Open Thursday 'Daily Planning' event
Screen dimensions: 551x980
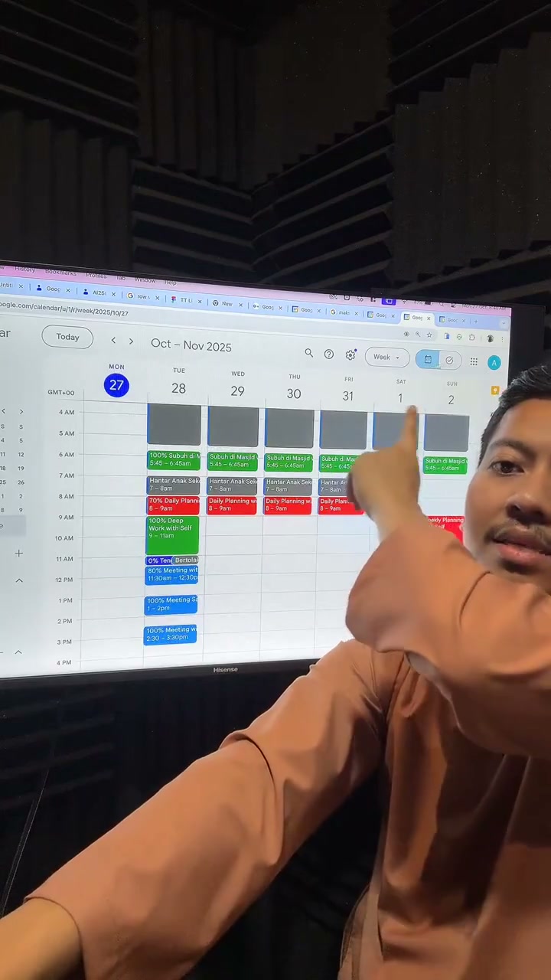tap(288, 506)
